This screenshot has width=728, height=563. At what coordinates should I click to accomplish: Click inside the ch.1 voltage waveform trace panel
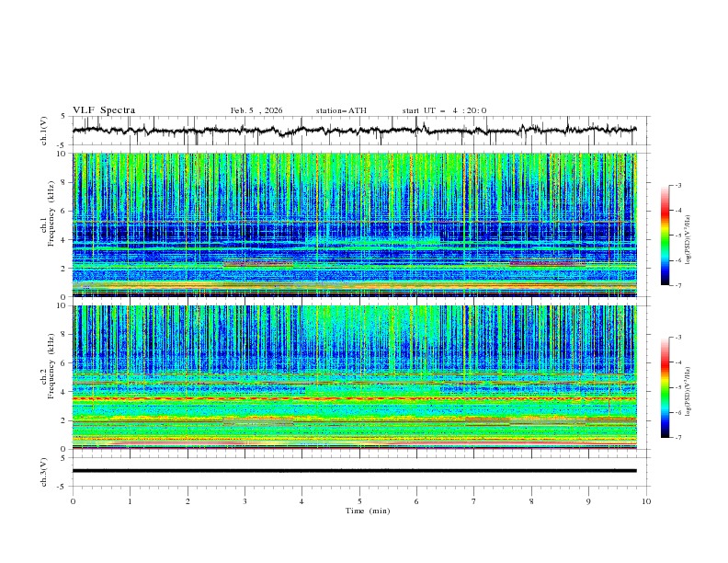click(x=361, y=131)
